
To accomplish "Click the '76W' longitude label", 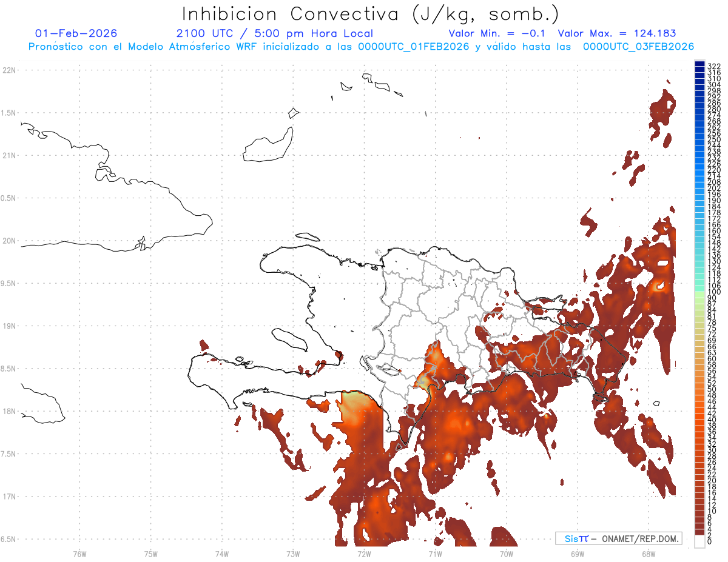I will pos(79,554).
